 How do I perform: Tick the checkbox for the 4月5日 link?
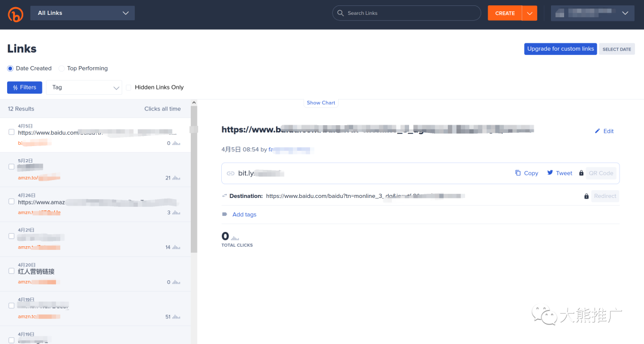click(11, 132)
